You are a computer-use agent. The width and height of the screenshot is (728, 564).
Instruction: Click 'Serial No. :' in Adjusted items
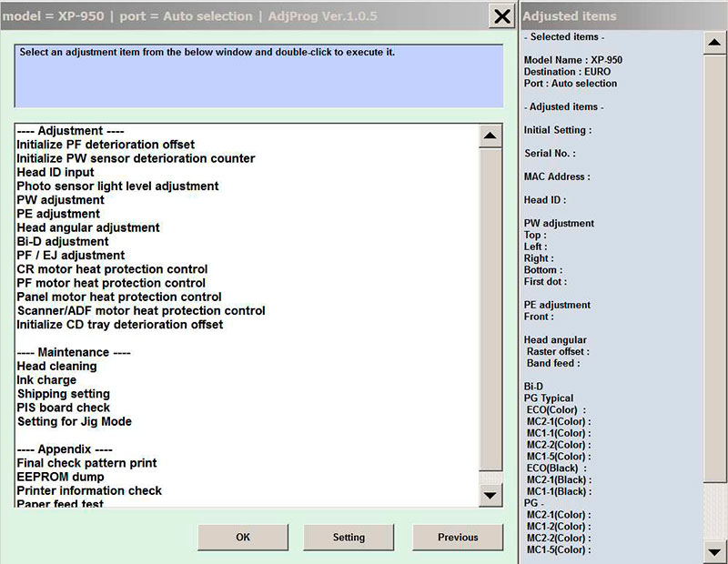point(551,154)
